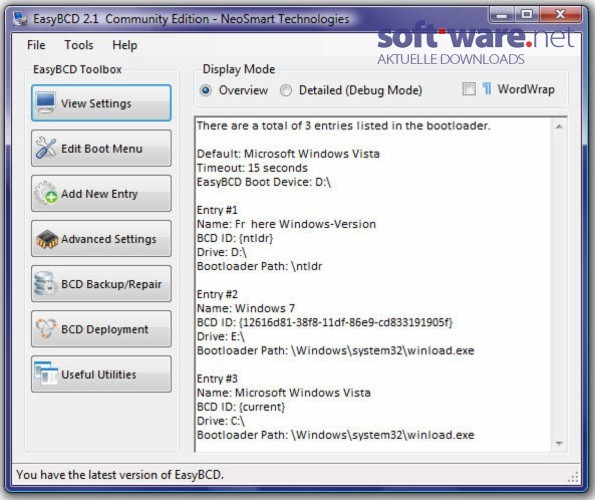Viewport: 595px width, 500px height.
Task: Click the scrollbar up arrow in entries list
Action: (559, 126)
